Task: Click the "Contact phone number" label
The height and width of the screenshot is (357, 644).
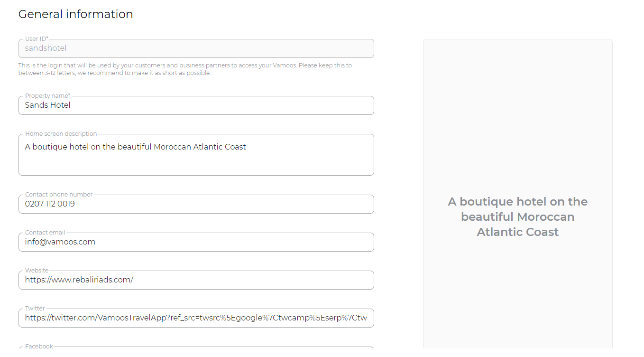Action: [59, 195]
